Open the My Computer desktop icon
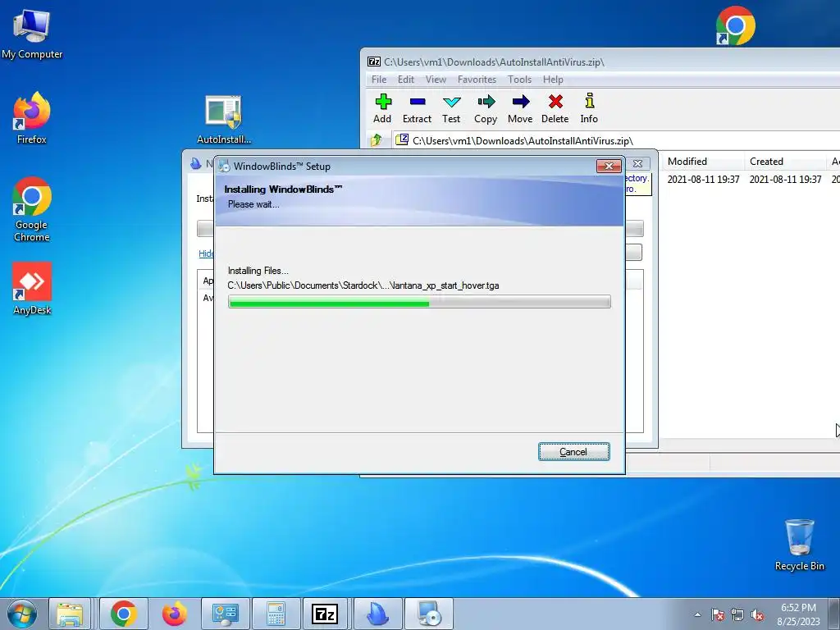Screen dimensions: 840x630 pyautogui.click(x=32, y=34)
